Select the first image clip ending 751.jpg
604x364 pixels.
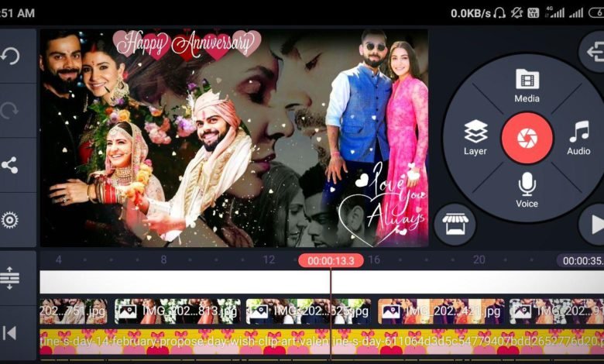point(73,311)
